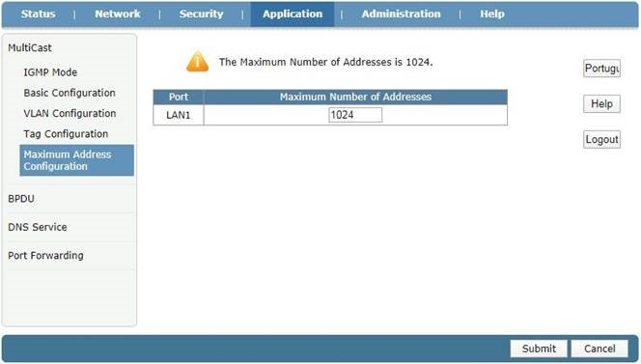The width and height of the screenshot is (641, 364).
Task: Open IGMP Mode settings
Action: coord(50,72)
